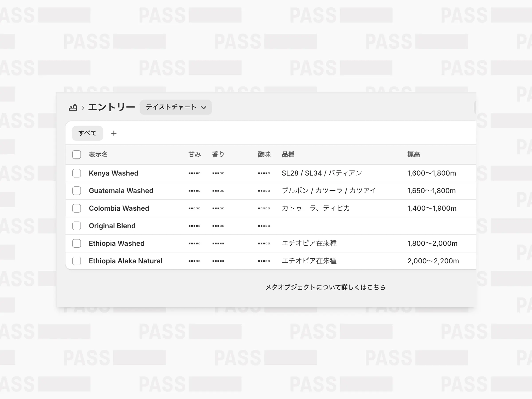This screenshot has height=399, width=532.
Task: Check the Kenya Washed checkbox
Action: (x=76, y=173)
